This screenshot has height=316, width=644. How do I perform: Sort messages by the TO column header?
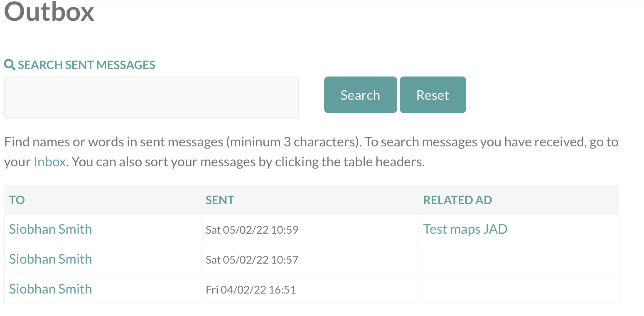17,200
